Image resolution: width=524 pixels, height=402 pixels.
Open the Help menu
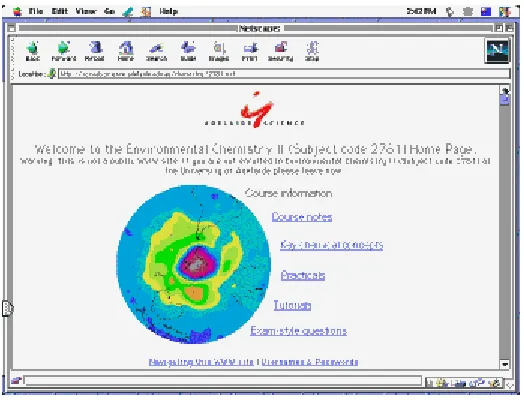(x=169, y=11)
